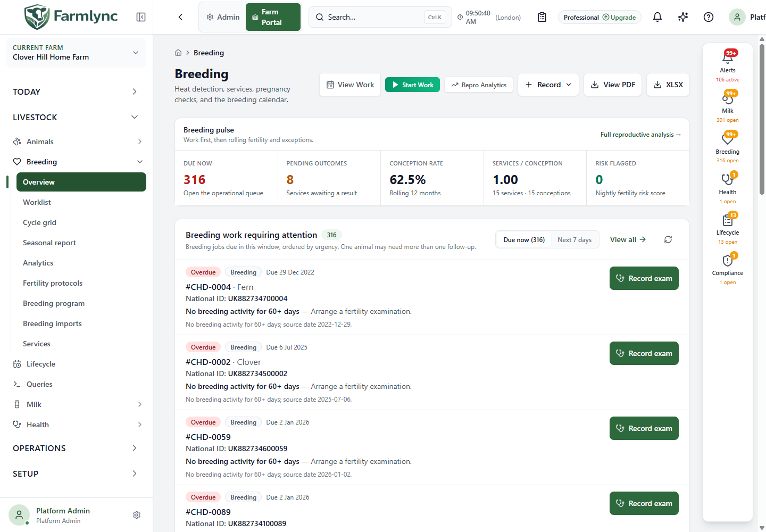Click the clock icon by the time
The height and width of the screenshot is (532, 766).
[x=460, y=17]
